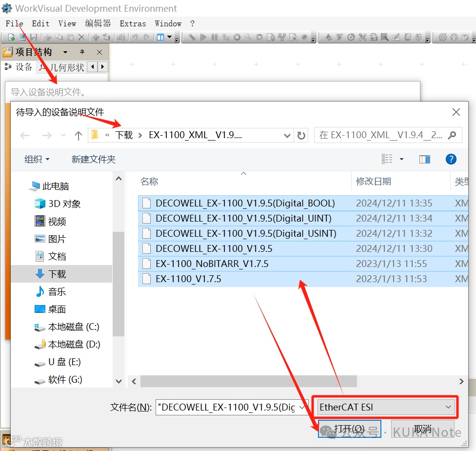Click the Cut scissors icon

48,38
